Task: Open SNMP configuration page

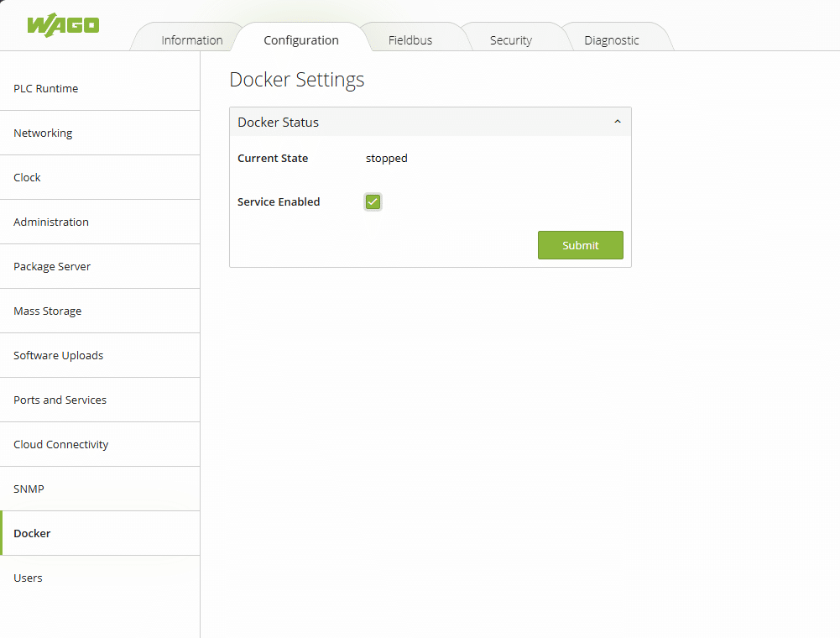Action: click(x=100, y=489)
